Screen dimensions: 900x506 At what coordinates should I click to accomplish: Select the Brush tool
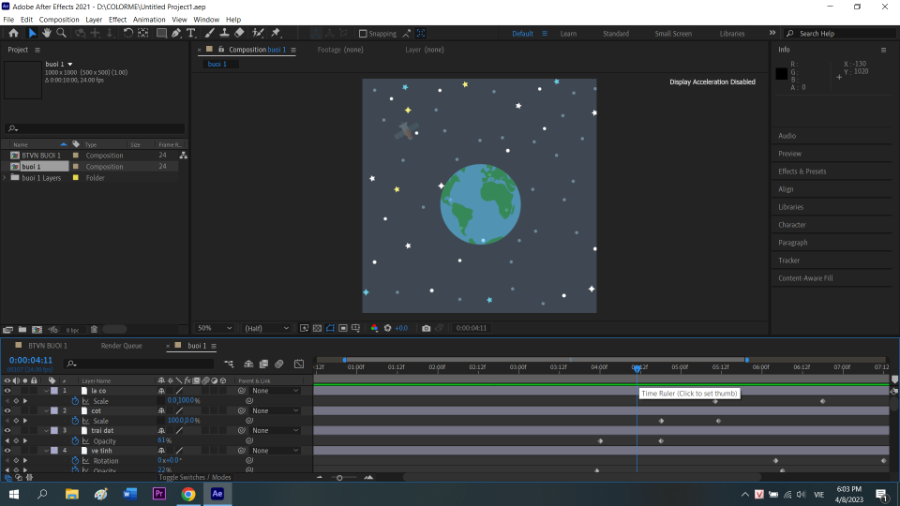pos(210,33)
